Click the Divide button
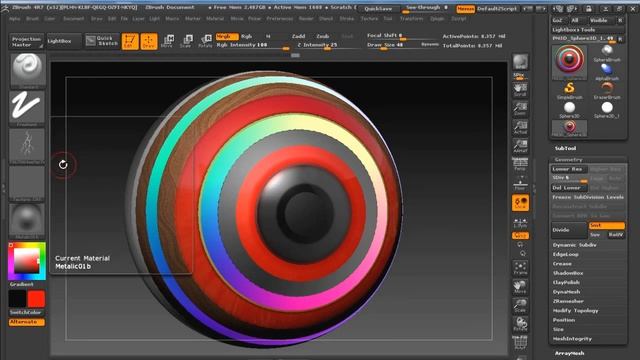The height and width of the screenshot is (360, 640). tap(569, 230)
